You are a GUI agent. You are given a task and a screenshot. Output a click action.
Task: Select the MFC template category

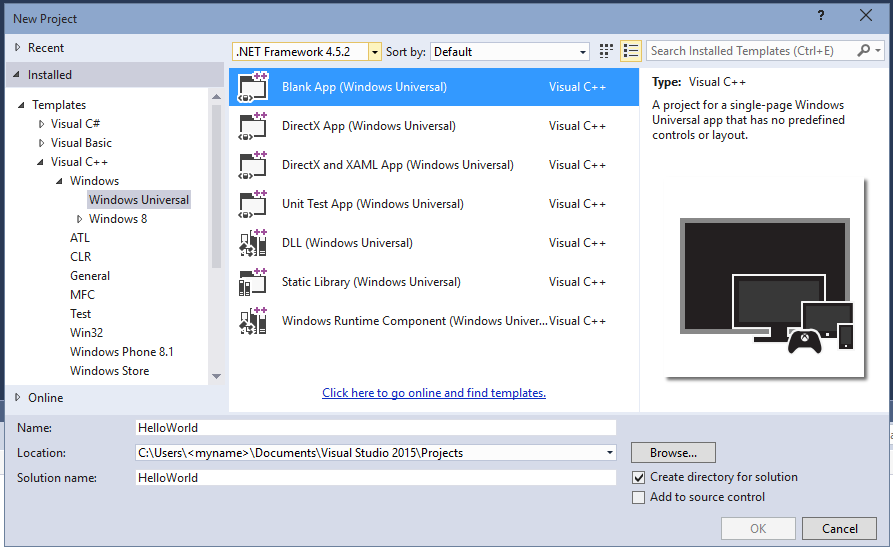82,295
